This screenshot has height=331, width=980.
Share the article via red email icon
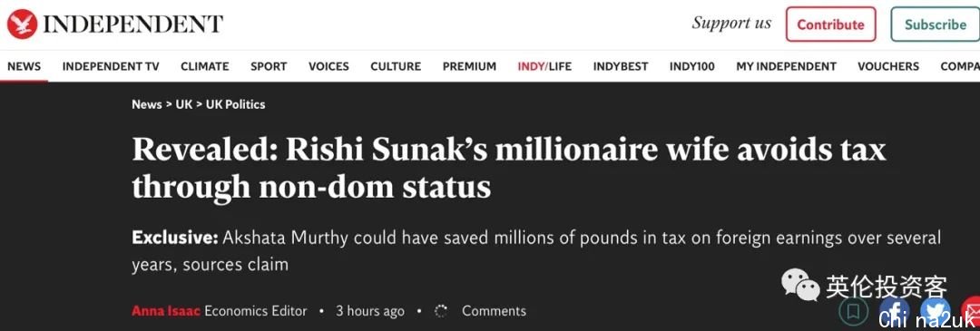click(971, 311)
